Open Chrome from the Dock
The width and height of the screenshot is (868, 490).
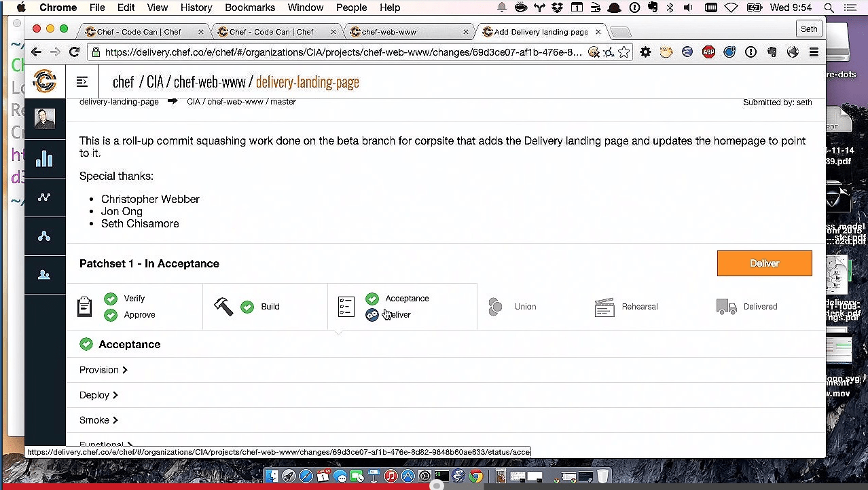[475, 476]
